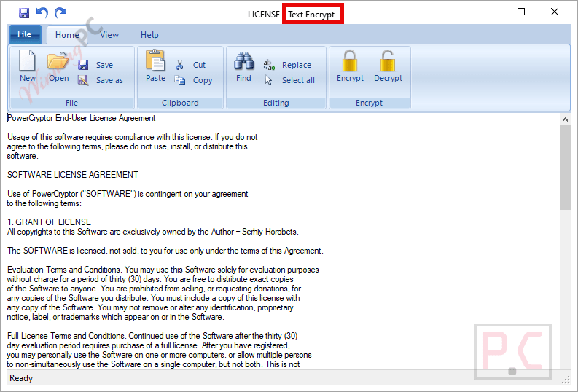Click the 'Ready' status bar text
This screenshot has height=392, width=578.
(21, 378)
